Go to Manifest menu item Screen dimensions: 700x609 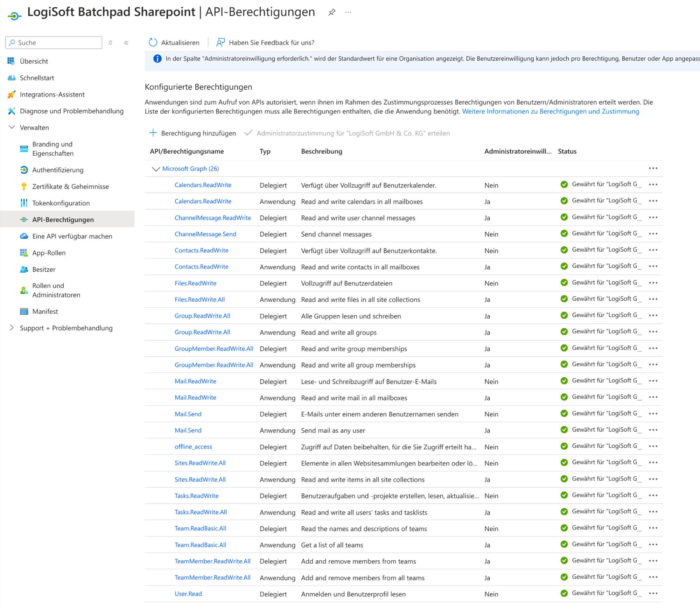pyautogui.click(x=45, y=311)
